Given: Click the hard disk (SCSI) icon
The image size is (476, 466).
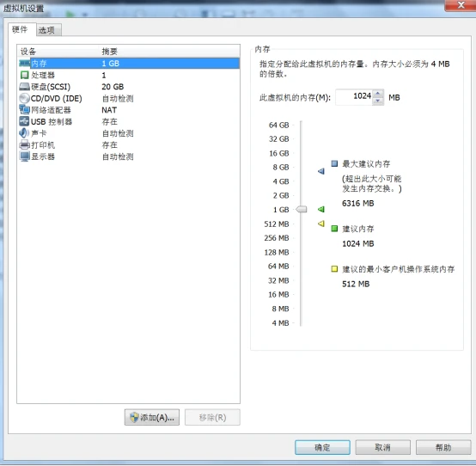Looking at the screenshot, I should (24, 87).
